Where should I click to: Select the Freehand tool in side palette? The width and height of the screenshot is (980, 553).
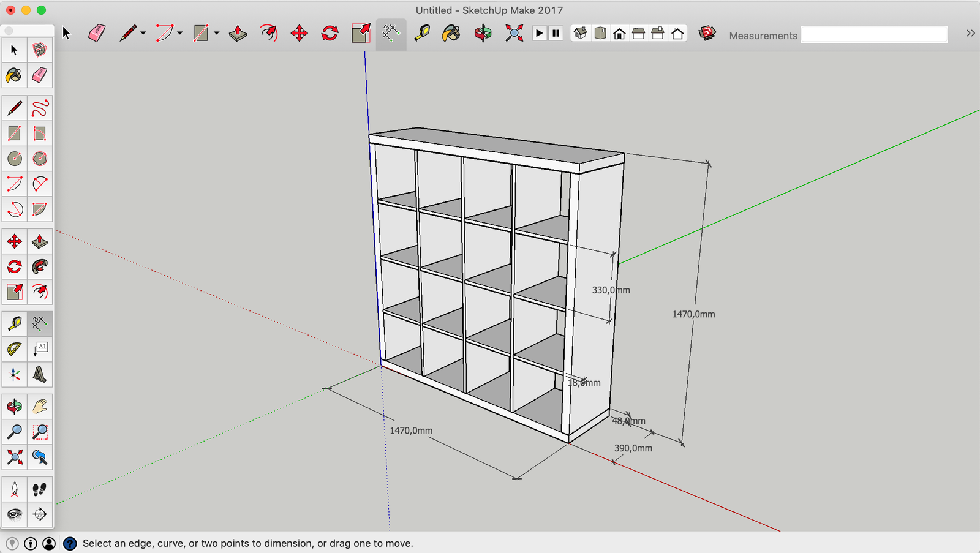40,108
